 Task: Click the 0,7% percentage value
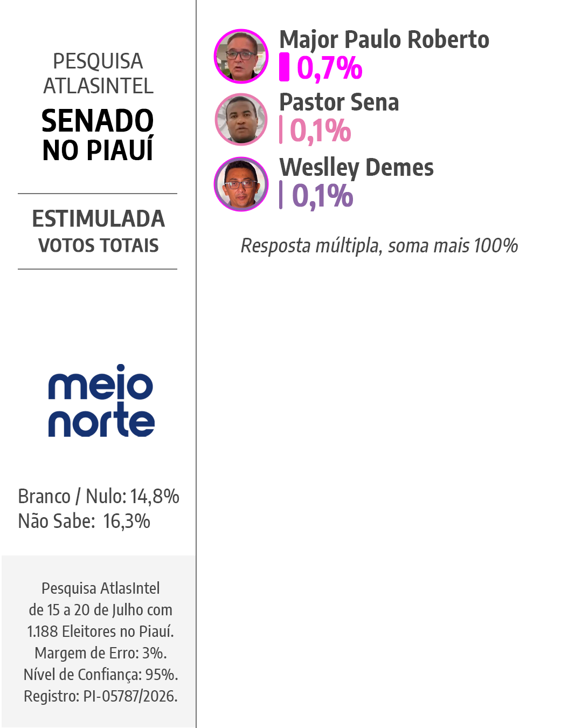coord(330,68)
